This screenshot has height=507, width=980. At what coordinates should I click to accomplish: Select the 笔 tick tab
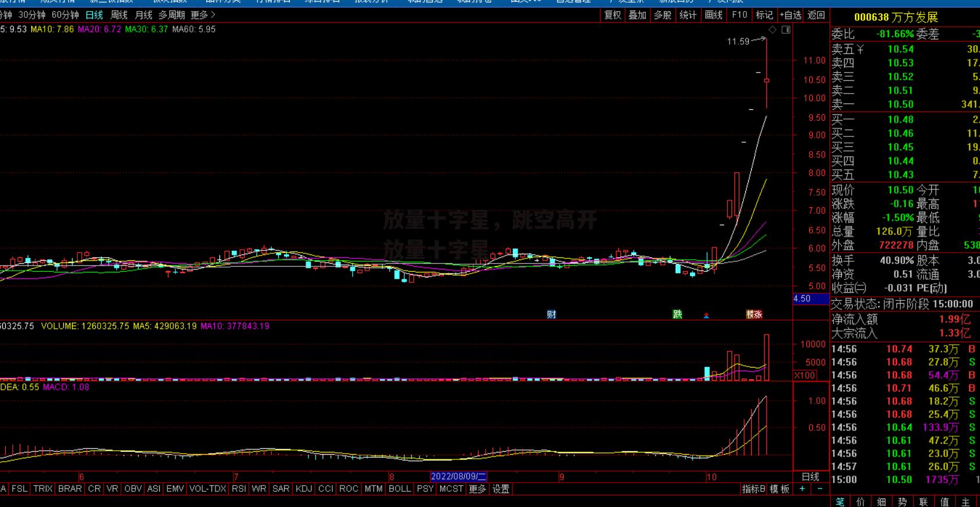pos(839,502)
